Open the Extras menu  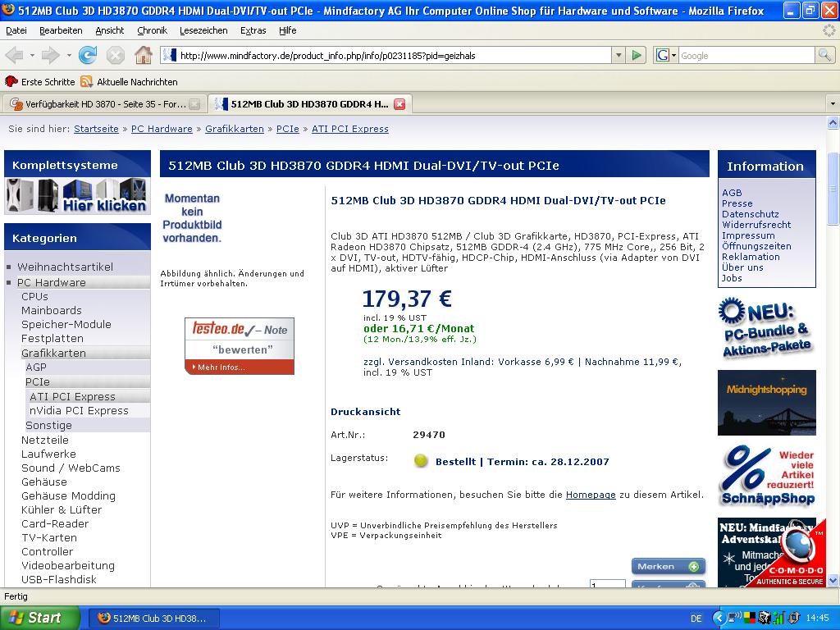[x=253, y=30]
